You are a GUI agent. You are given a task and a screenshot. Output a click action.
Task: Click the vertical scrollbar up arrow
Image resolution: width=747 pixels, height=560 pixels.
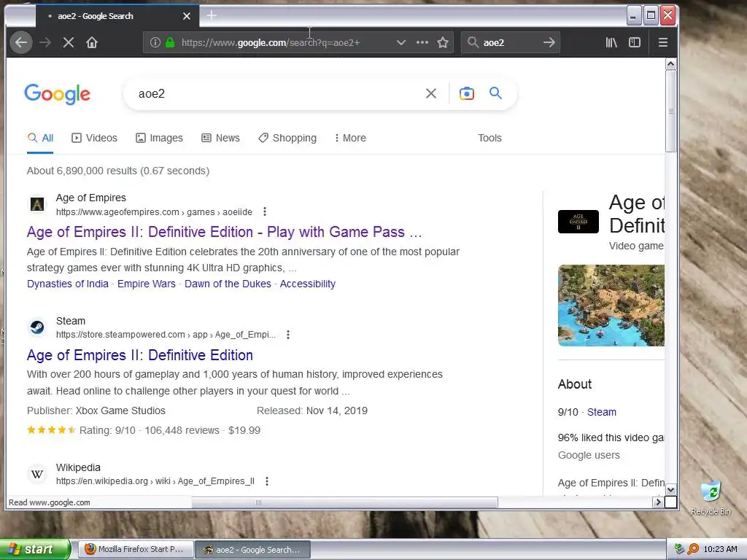click(x=671, y=64)
